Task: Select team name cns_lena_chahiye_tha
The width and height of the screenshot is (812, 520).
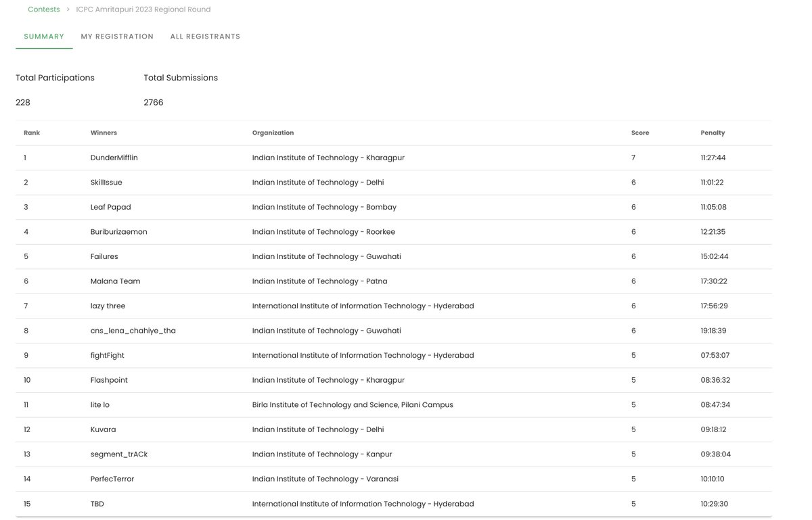Action: 133,331
